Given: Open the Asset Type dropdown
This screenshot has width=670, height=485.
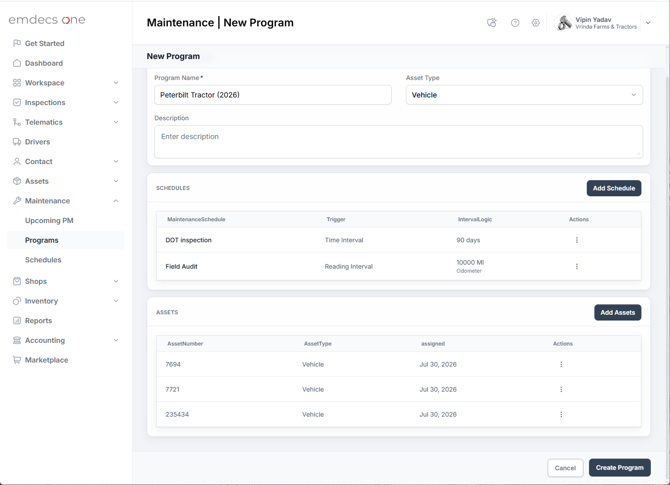Looking at the screenshot, I should 524,95.
